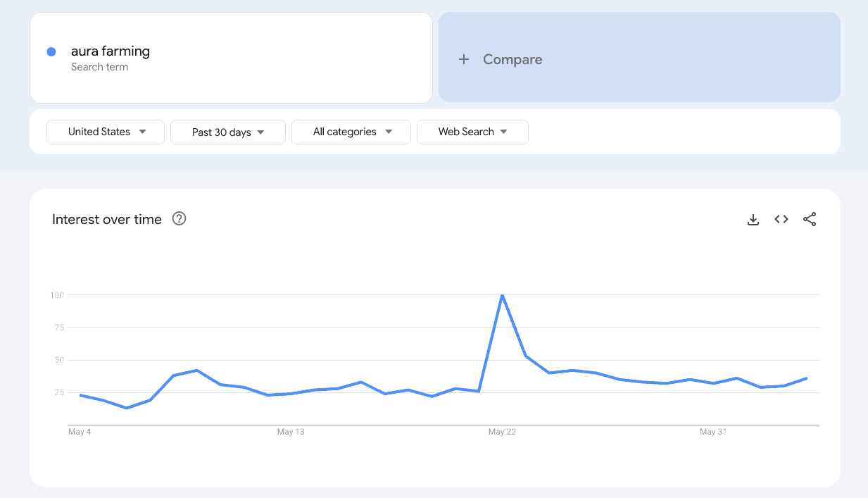Click the first data point on the line
868x498 pixels.
pyautogui.click(x=80, y=395)
